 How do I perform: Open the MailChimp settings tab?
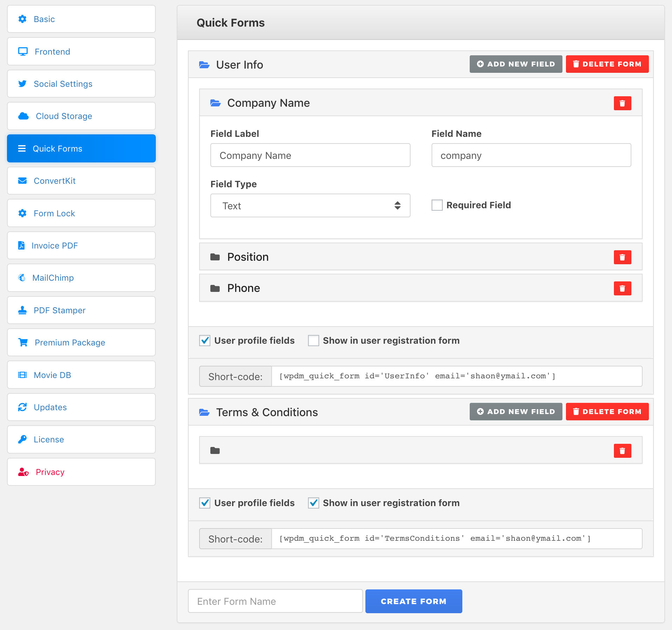click(81, 278)
